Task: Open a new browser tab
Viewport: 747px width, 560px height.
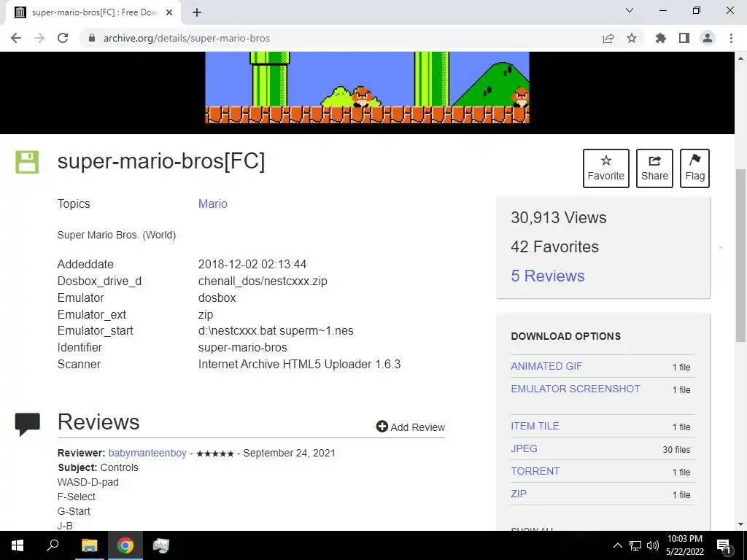Action: [197, 12]
